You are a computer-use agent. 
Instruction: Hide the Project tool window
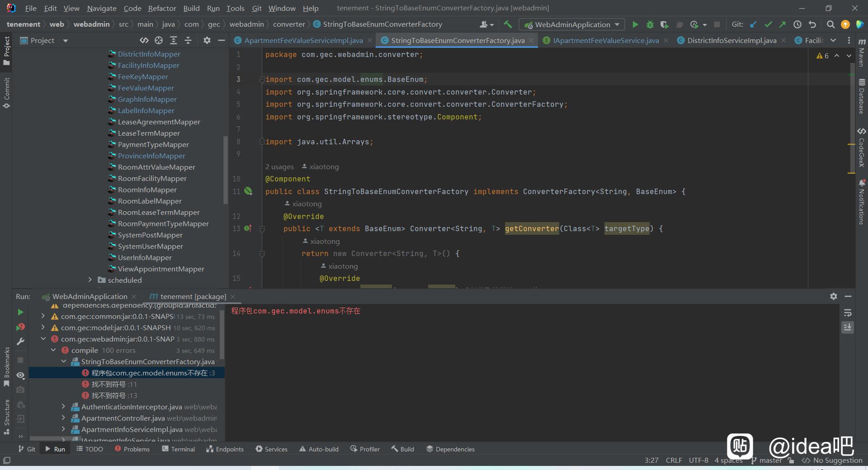[x=221, y=40]
